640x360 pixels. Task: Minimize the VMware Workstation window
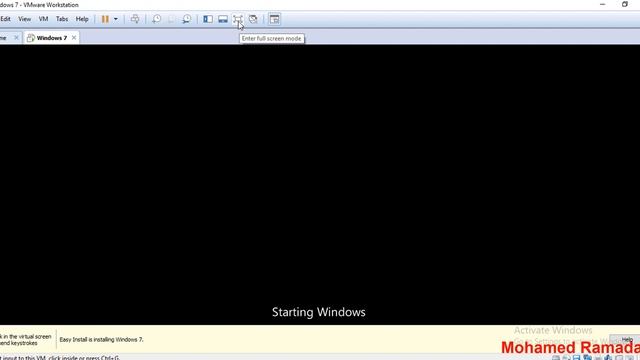tap(602, 4)
